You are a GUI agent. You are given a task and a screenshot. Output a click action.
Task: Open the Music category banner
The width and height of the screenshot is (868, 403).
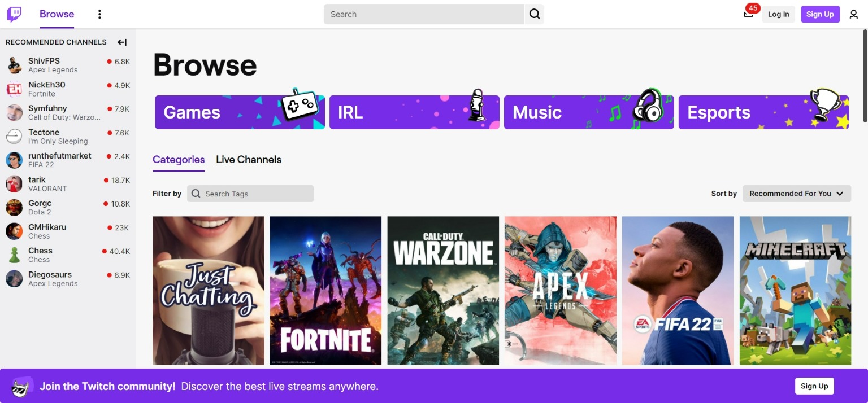[x=589, y=112]
